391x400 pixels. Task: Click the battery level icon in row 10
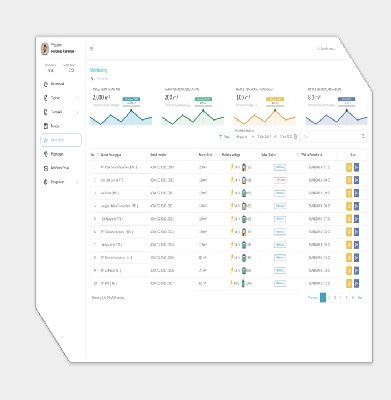(243, 283)
